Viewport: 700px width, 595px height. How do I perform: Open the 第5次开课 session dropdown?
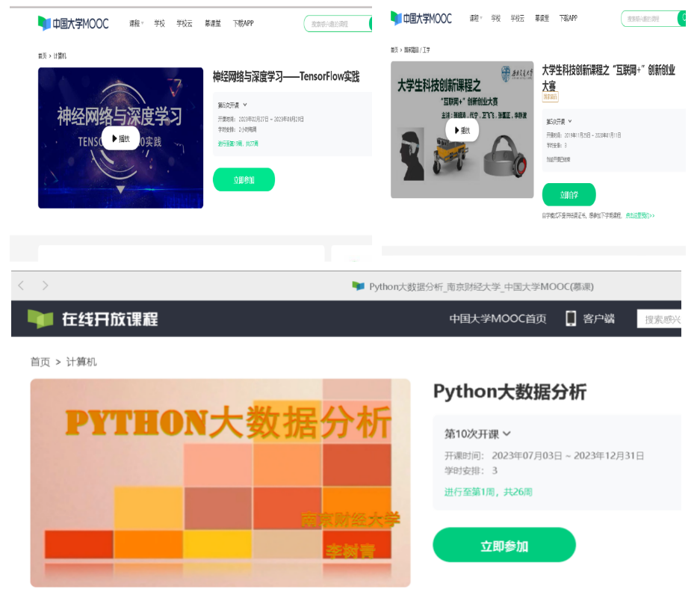(x=559, y=122)
